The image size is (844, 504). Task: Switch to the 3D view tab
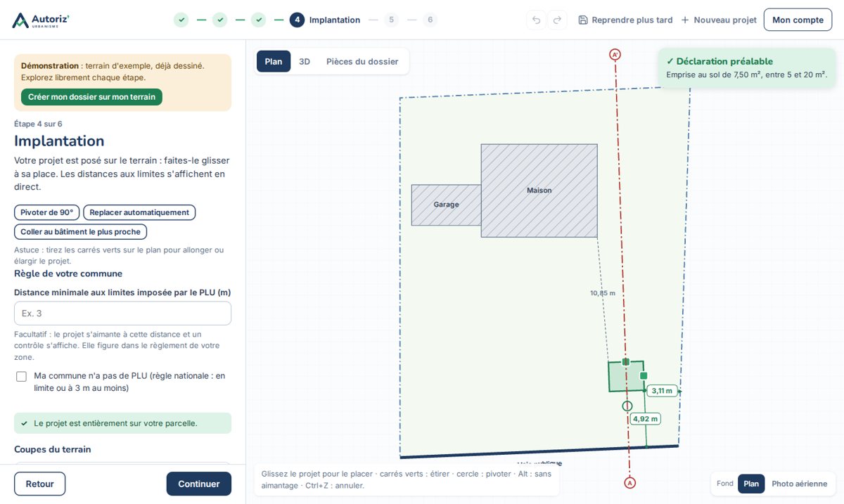pos(305,61)
